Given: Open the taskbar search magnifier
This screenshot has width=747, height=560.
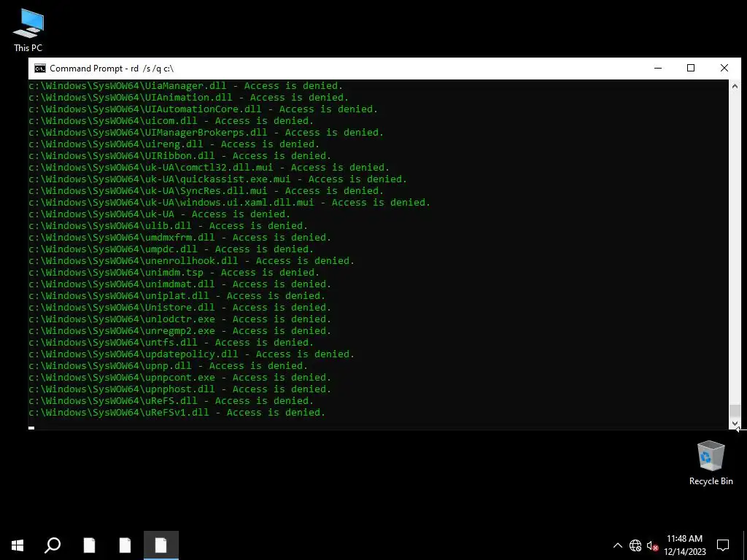Looking at the screenshot, I should pyautogui.click(x=53, y=545).
